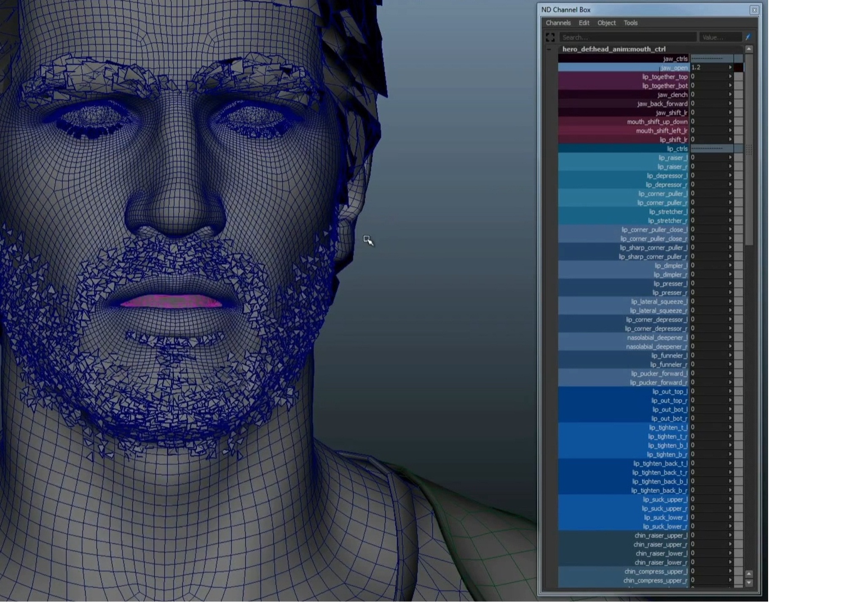This screenshot has height=602, width=868.
Task: Open the arrow menu for jaw_open
Action: pos(730,67)
